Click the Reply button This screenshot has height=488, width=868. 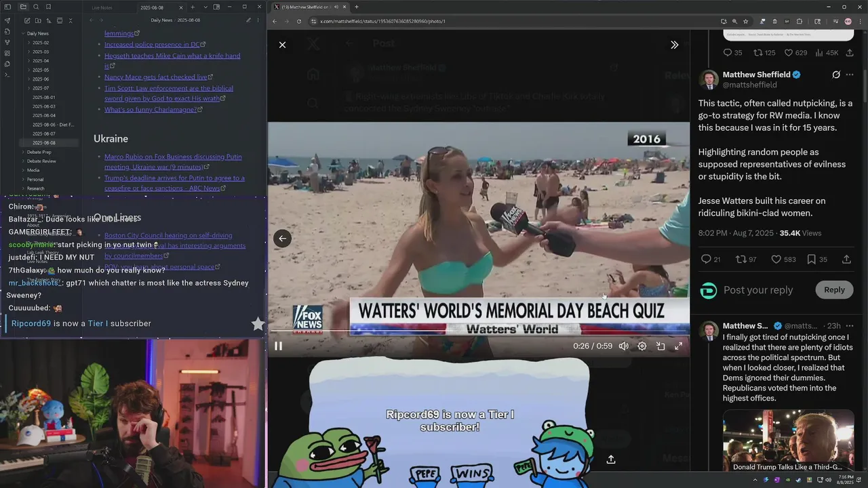(x=834, y=290)
